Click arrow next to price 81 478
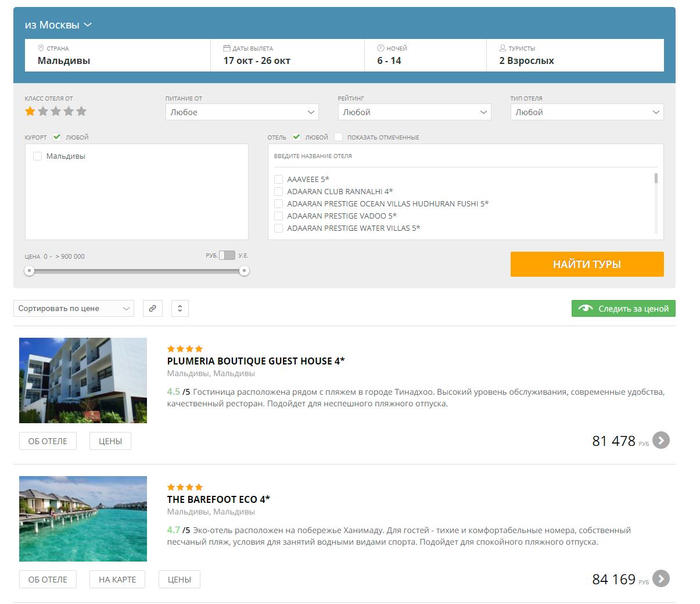Screen dimensions: 700x604 pyautogui.click(x=660, y=441)
